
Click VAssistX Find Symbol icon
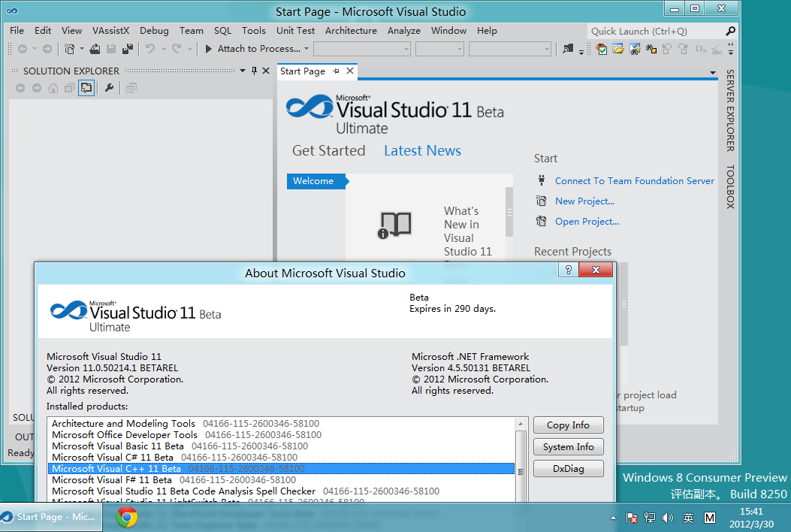click(x=635, y=49)
